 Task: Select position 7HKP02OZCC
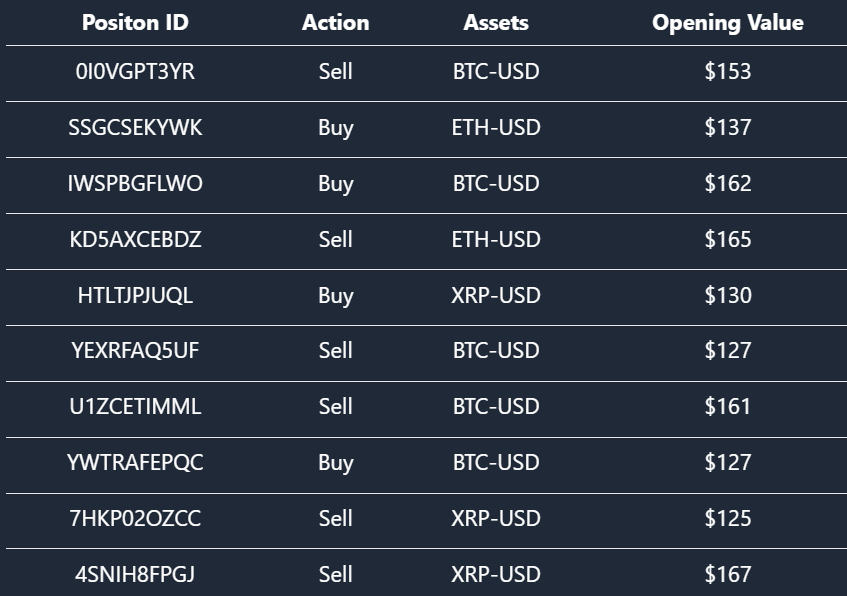135,519
